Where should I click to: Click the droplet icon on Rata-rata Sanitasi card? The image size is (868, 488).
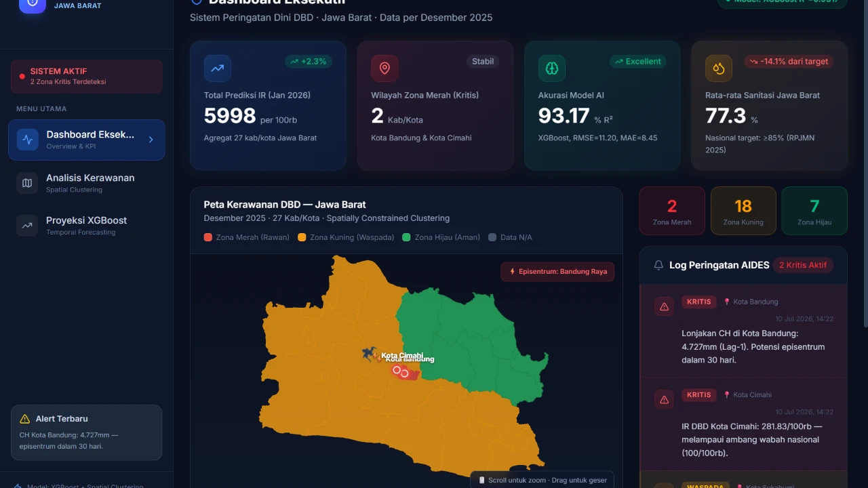tap(719, 68)
